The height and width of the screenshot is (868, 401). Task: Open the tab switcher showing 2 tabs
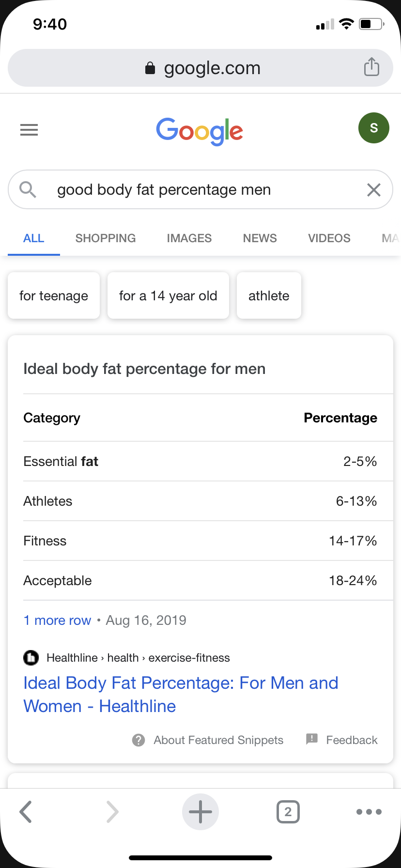pos(288,812)
